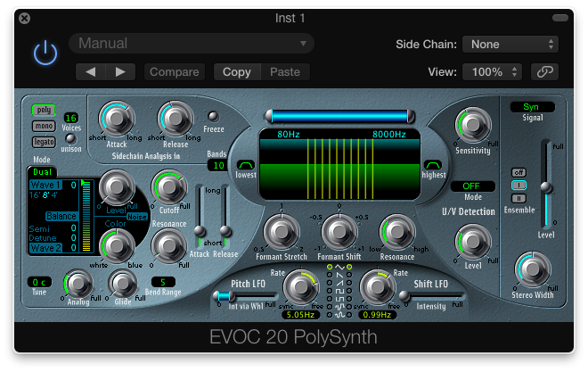The image size is (588, 372).
Task: Open the U/V Detection Mode OFF selector
Action: [472, 186]
